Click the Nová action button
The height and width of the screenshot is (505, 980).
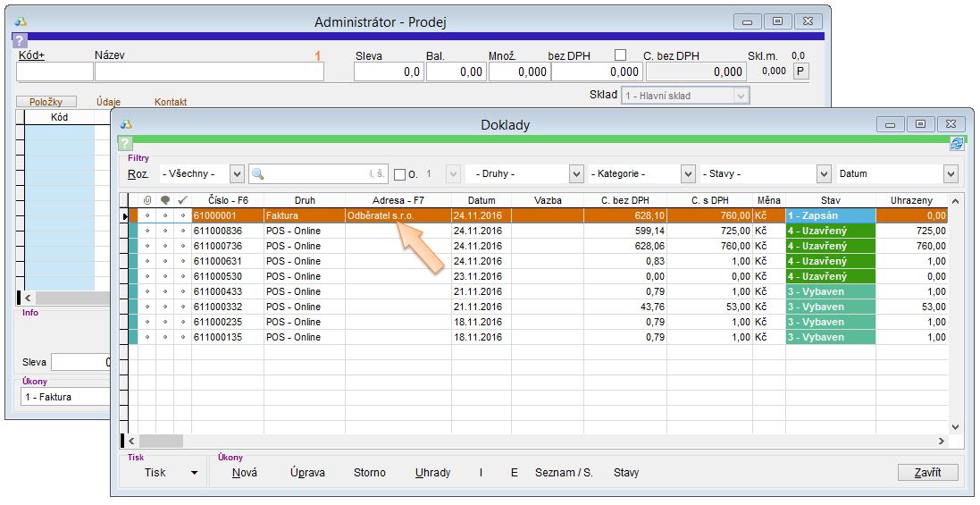tap(244, 472)
